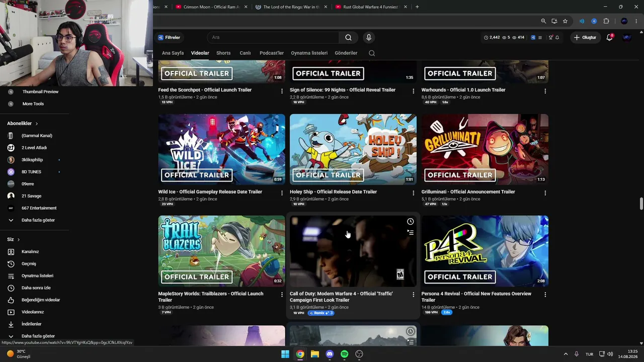Open a new browser tab with plus
This screenshot has height=362, width=644.
click(417, 7)
